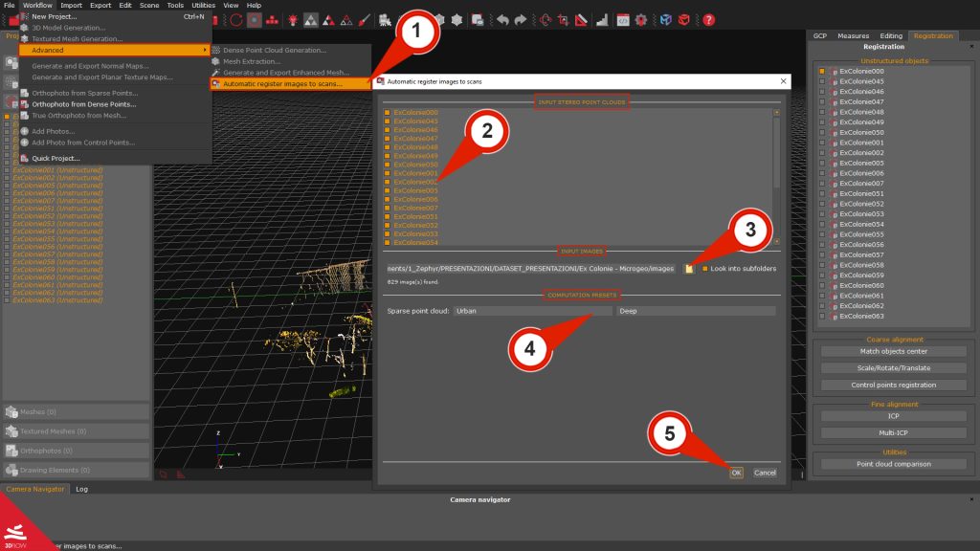Open the Workflow menu
Screen dimensions: 980x551
point(37,4)
